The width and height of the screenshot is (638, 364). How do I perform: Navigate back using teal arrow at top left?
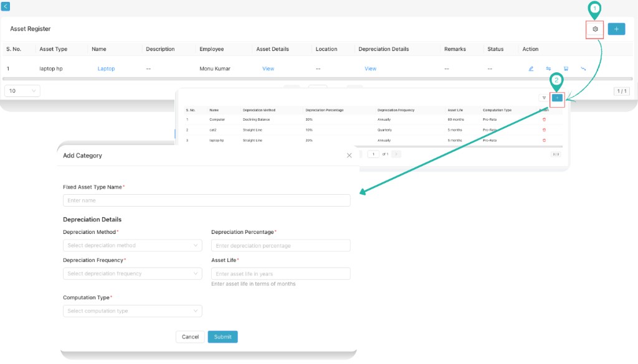click(x=6, y=6)
